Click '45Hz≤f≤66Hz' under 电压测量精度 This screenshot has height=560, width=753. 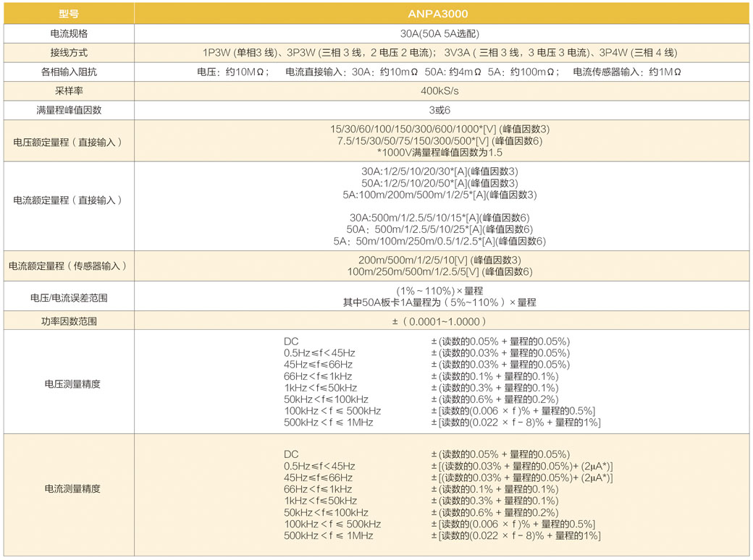pyautogui.click(x=318, y=365)
